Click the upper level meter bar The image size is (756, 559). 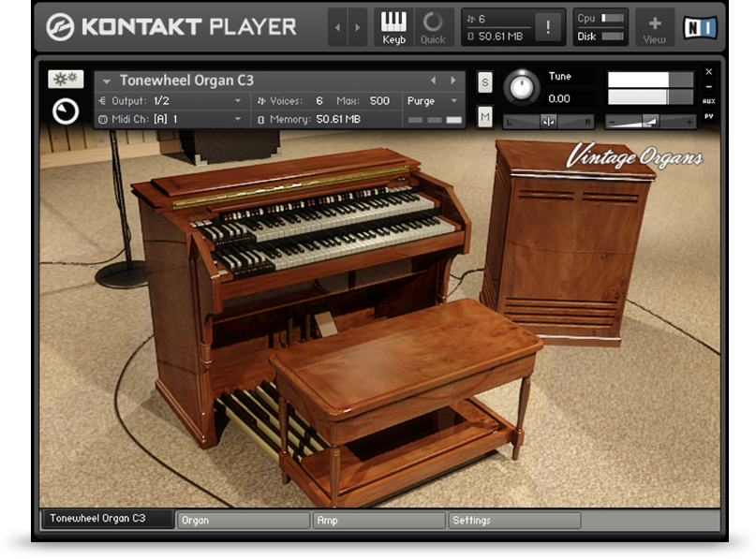(x=650, y=80)
